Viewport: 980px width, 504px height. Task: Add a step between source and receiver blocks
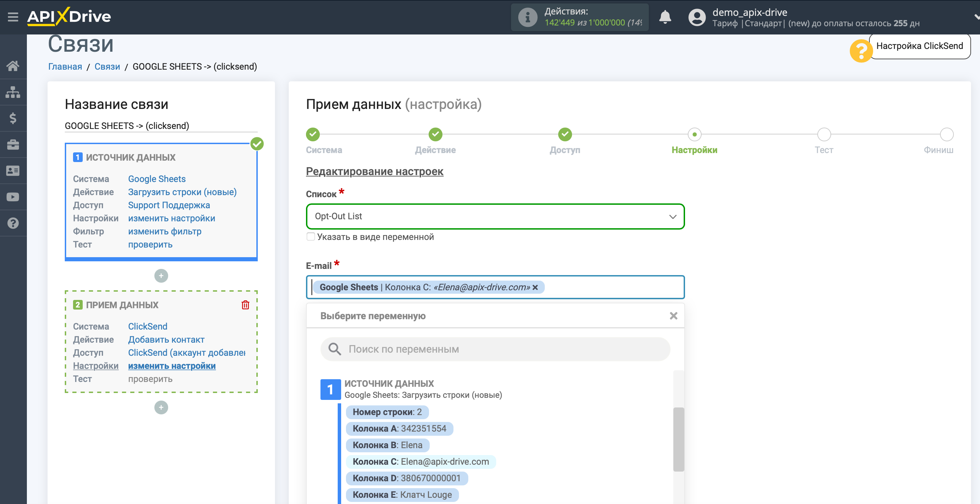click(161, 275)
